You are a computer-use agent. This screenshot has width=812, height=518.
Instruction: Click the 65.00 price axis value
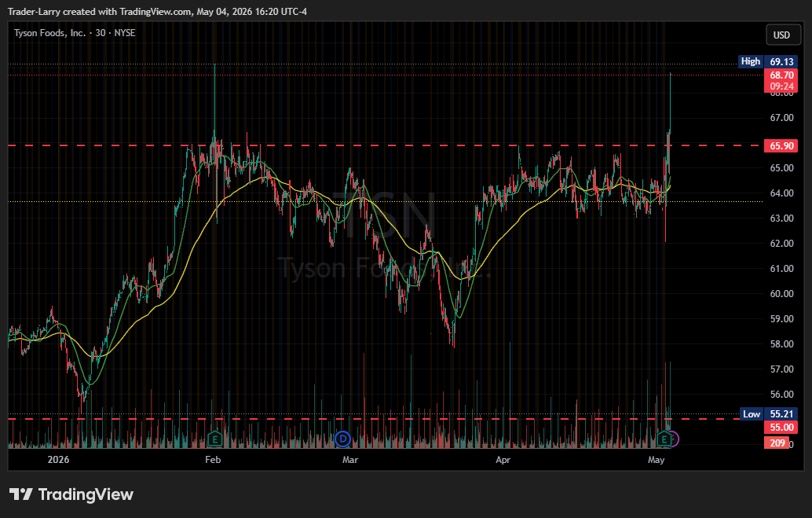pos(782,168)
